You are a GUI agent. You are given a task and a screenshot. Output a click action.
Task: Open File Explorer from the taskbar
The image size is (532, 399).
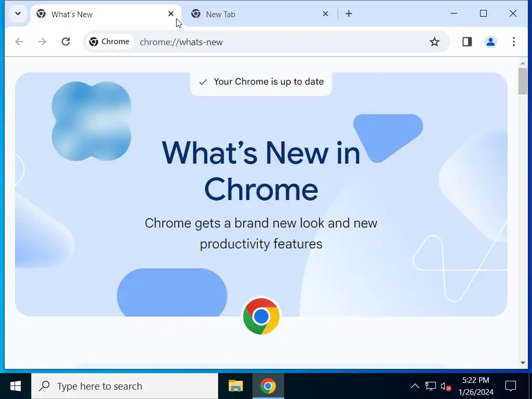235,386
